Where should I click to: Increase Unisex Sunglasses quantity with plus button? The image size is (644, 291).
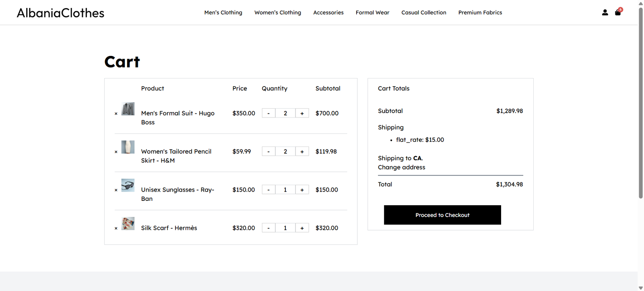coord(302,190)
